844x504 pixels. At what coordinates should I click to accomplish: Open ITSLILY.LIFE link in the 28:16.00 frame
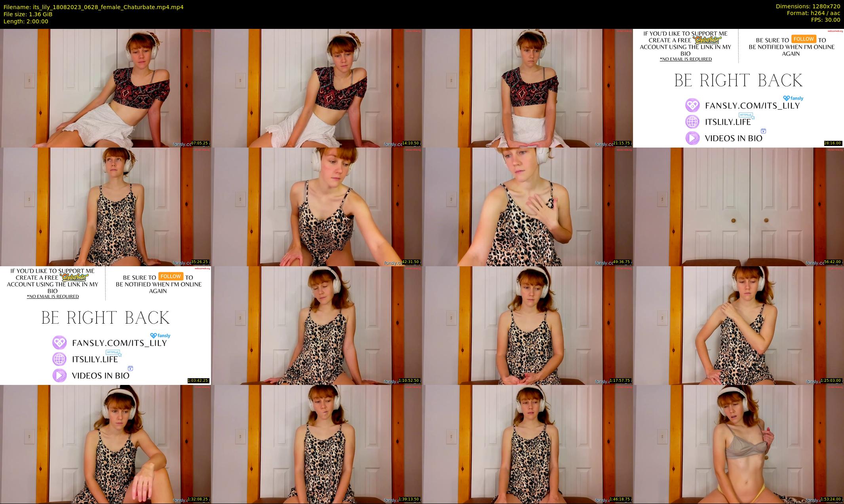tap(728, 122)
